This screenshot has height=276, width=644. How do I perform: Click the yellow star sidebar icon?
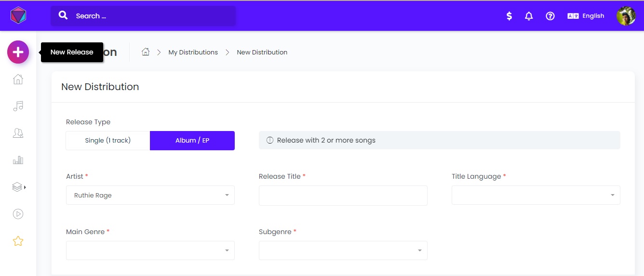pyautogui.click(x=18, y=241)
